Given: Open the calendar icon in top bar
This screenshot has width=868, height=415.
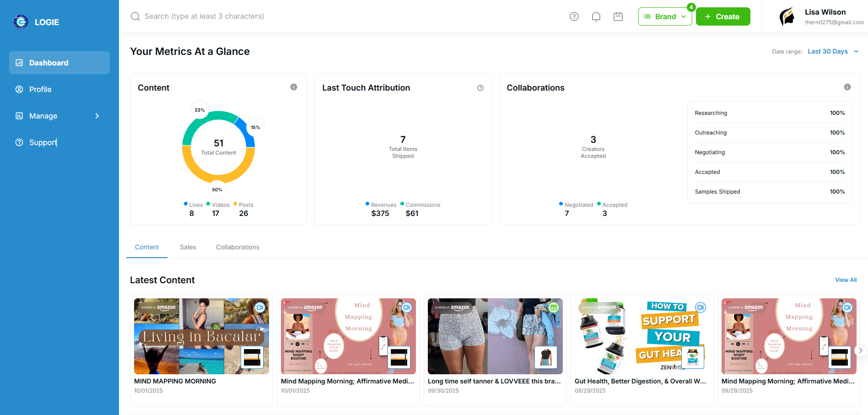Looking at the screenshot, I should [618, 16].
